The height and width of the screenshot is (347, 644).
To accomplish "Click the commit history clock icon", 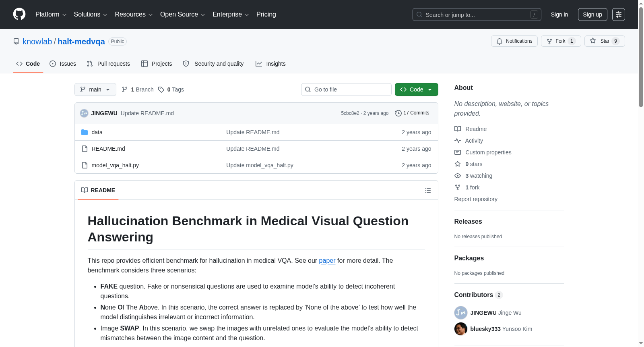I will pos(398,113).
